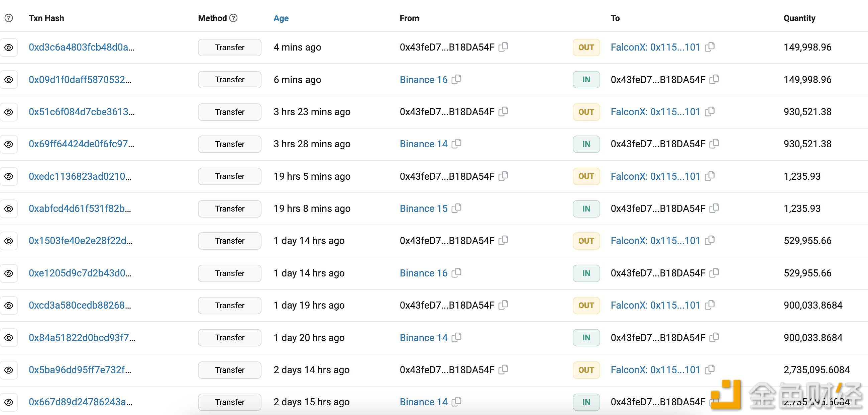Sort by the Age column header

281,18
